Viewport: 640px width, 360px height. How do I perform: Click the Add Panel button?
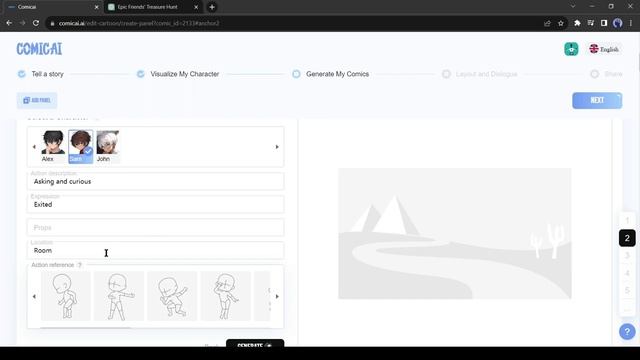(37, 100)
